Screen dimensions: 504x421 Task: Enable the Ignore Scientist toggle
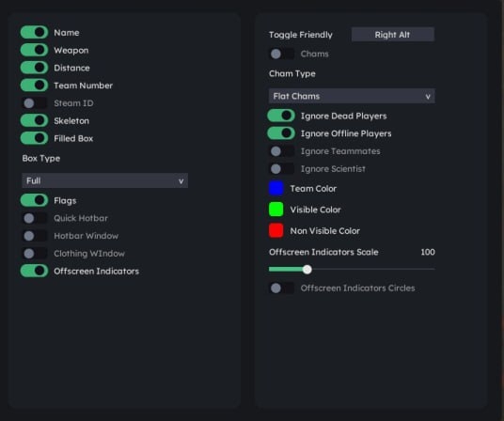coord(281,169)
